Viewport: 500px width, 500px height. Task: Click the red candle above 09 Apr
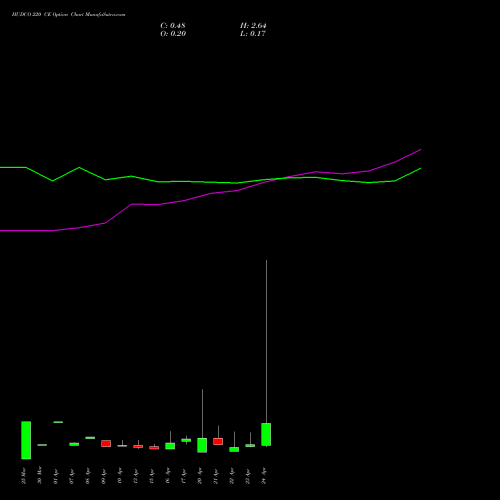[106, 443]
